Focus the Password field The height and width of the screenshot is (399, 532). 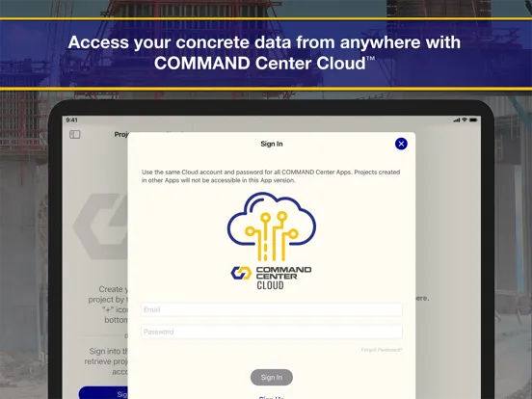pos(272,332)
